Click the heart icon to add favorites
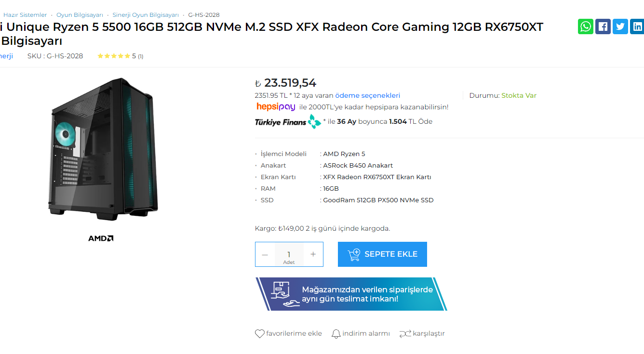 tap(260, 333)
